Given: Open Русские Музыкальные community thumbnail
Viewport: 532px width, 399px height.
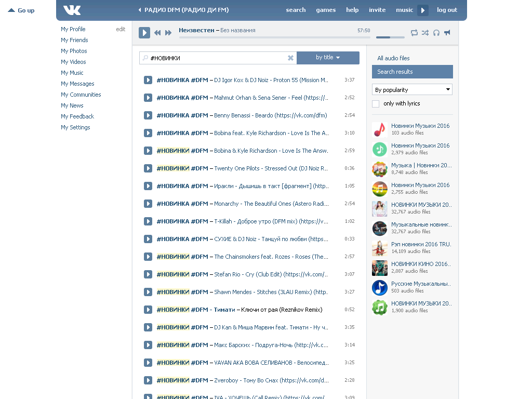Looking at the screenshot, I should [380, 287].
